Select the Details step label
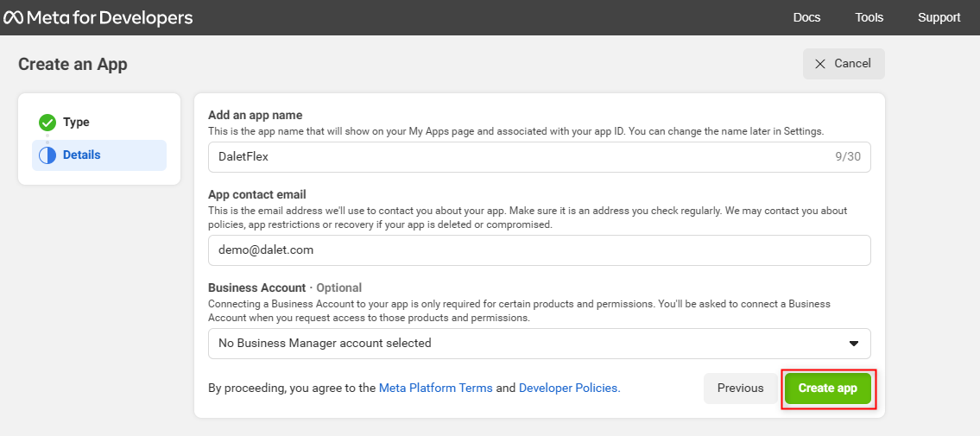Image resolution: width=980 pixels, height=436 pixels. [x=82, y=155]
